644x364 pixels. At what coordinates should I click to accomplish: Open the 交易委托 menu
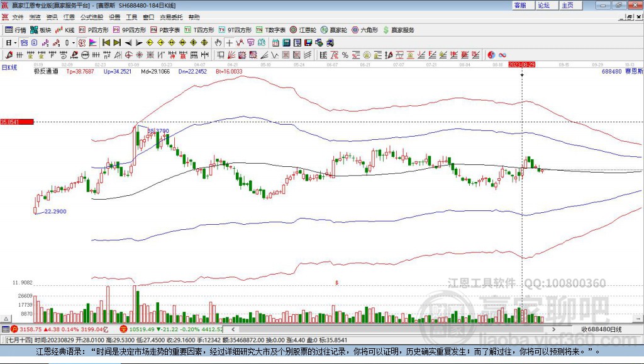[171, 17]
